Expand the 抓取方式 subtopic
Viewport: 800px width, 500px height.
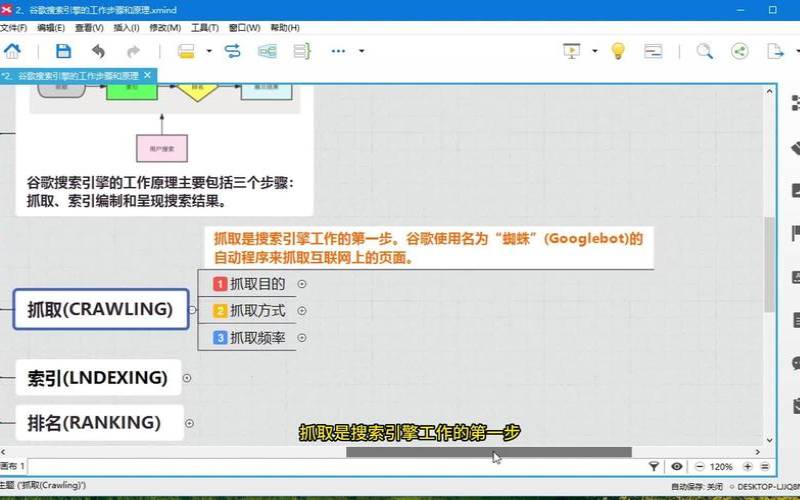click(x=302, y=311)
